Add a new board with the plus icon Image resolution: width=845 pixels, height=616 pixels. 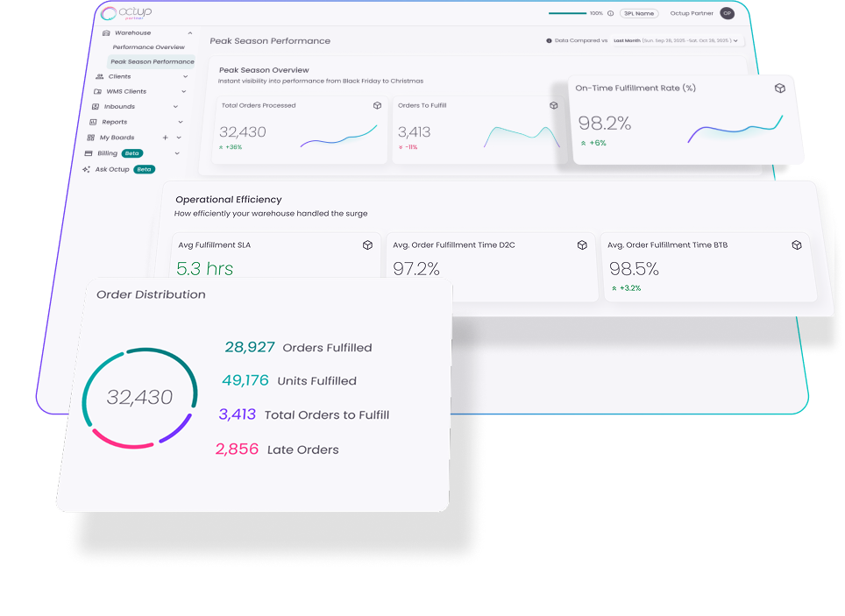(165, 138)
